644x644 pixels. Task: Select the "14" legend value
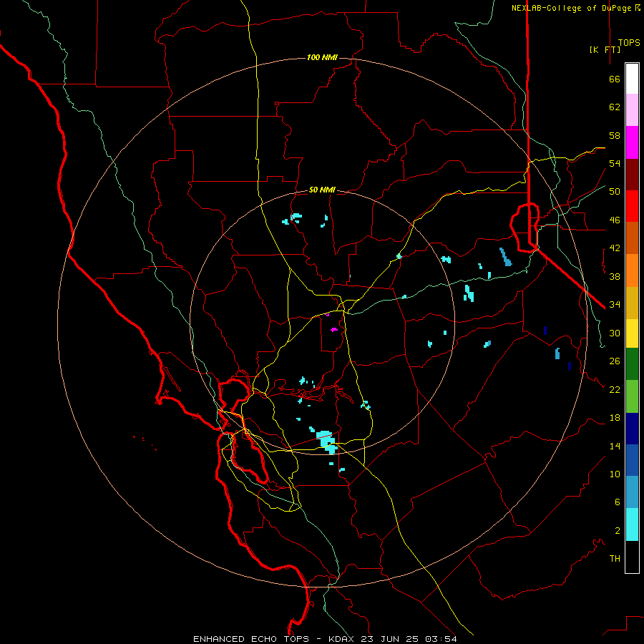click(x=615, y=446)
